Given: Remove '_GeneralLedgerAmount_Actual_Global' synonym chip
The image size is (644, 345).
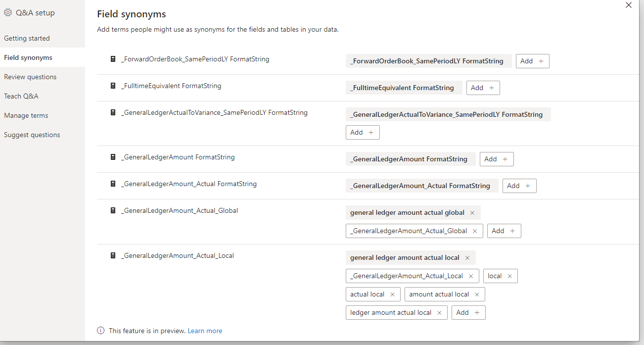Looking at the screenshot, I should [475, 231].
